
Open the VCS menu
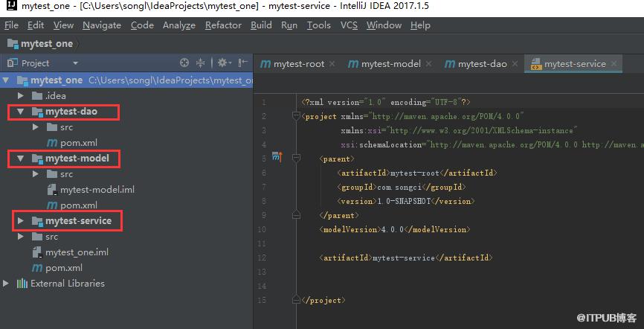coord(349,25)
